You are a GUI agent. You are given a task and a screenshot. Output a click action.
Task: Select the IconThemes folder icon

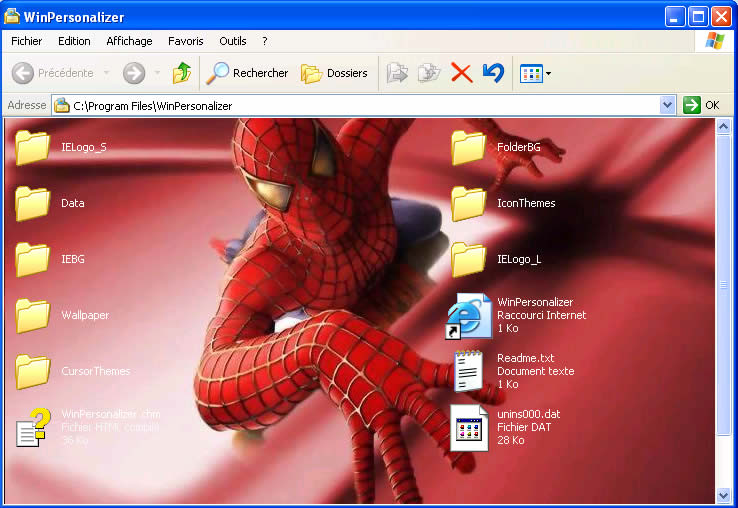[468, 203]
